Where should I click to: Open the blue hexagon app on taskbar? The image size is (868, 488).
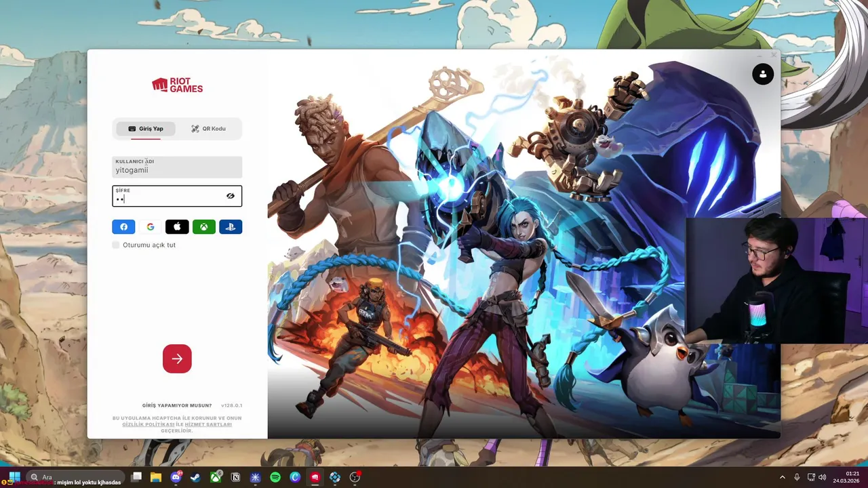(335, 477)
